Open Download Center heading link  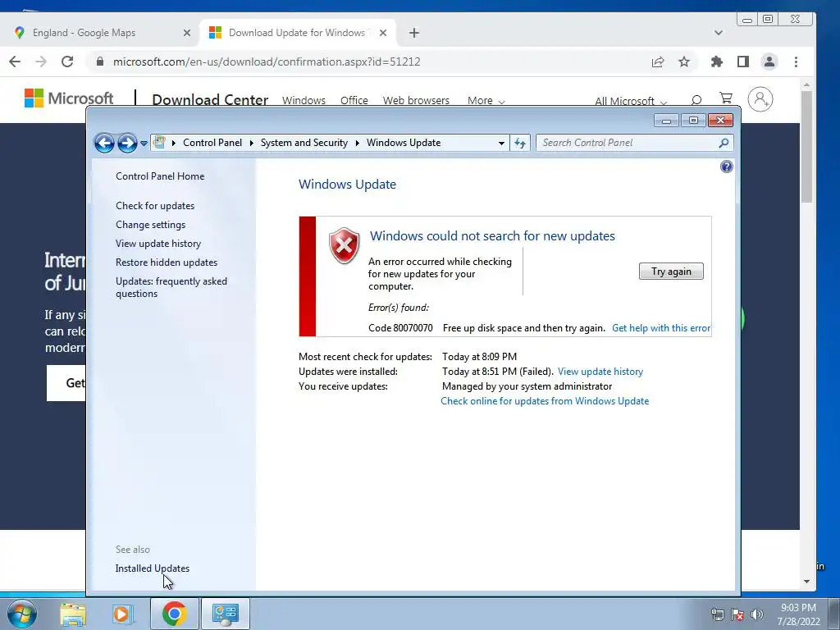(x=210, y=99)
